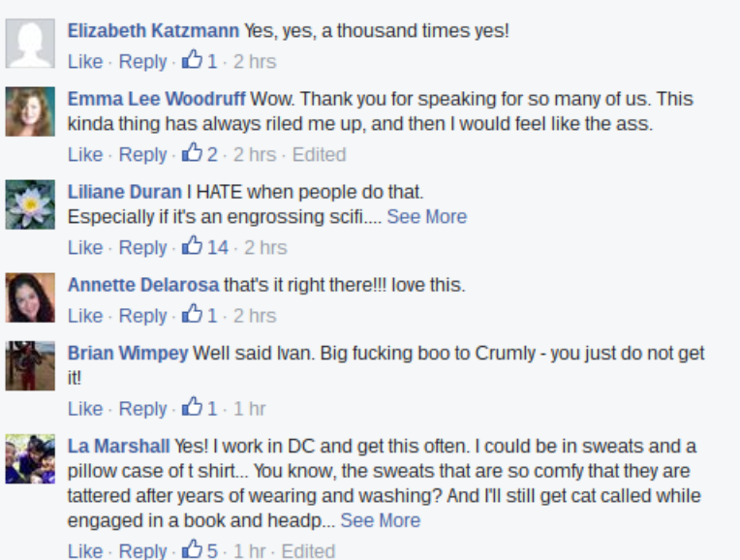
Task: Reply to Liliane Duran's comment
Action: (142, 247)
